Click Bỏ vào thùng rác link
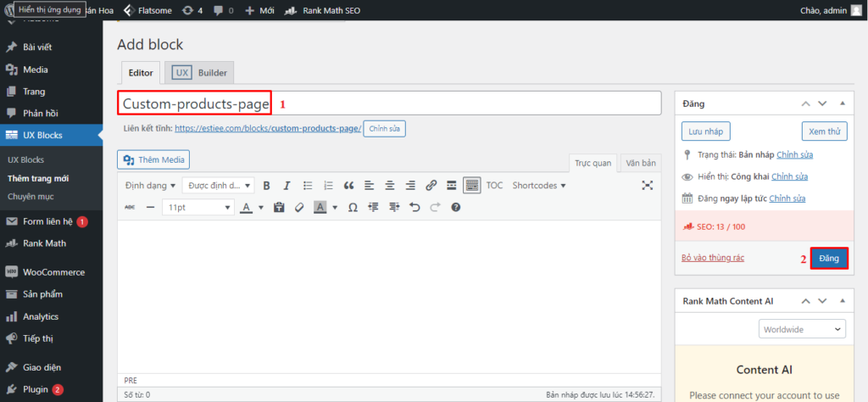The height and width of the screenshot is (402, 868). point(713,258)
